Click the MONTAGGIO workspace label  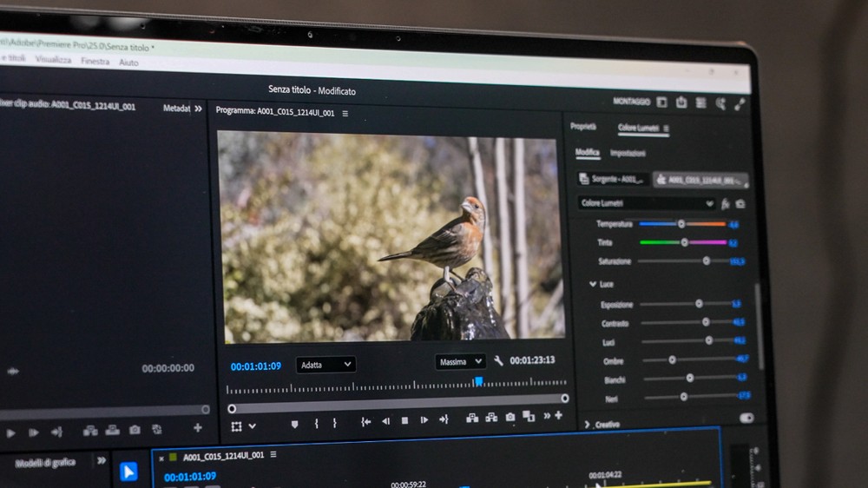(x=632, y=102)
